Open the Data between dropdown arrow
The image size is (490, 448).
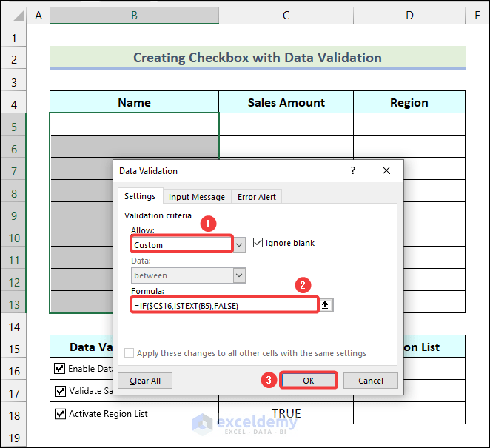click(x=239, y=275)
